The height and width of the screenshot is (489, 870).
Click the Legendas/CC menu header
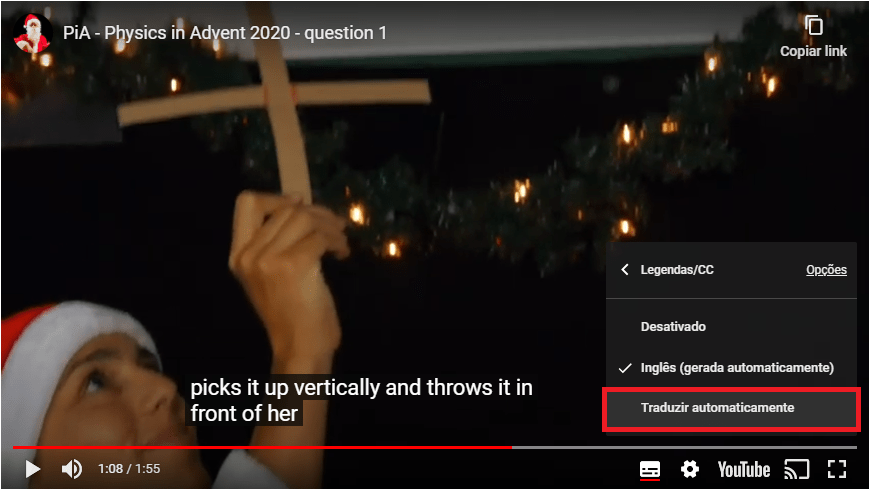click(677, 270)
